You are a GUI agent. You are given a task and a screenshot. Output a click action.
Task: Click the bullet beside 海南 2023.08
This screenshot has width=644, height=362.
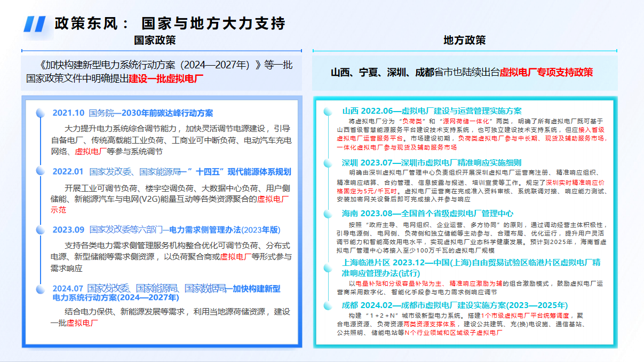[328, 213]
